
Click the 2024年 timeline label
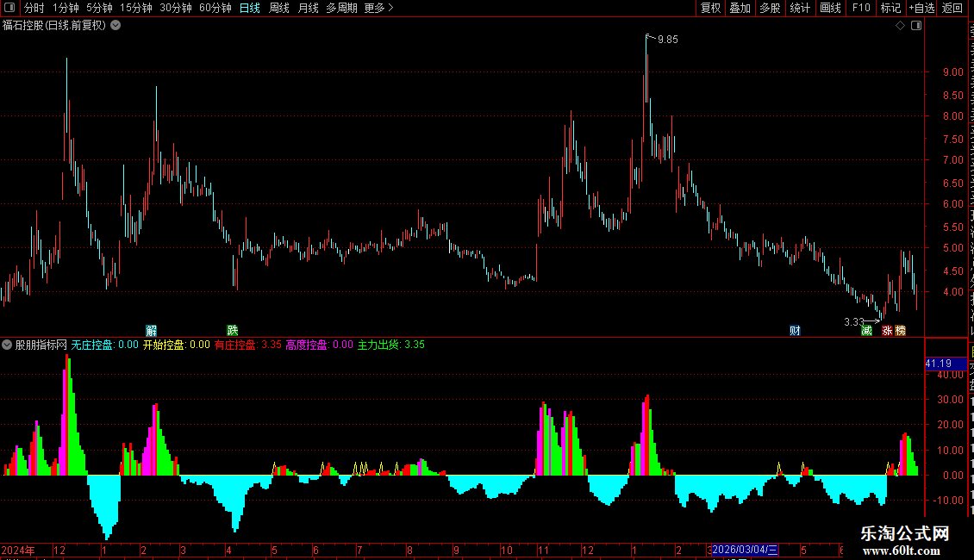(18, 550)
